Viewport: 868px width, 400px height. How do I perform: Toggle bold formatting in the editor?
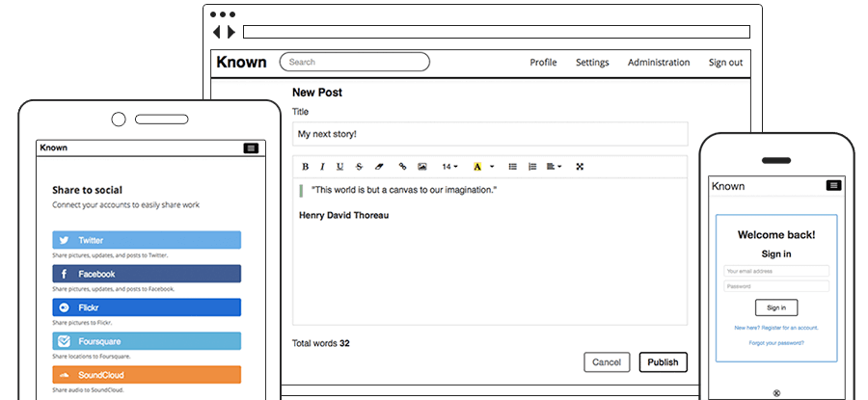coord(306,167)
